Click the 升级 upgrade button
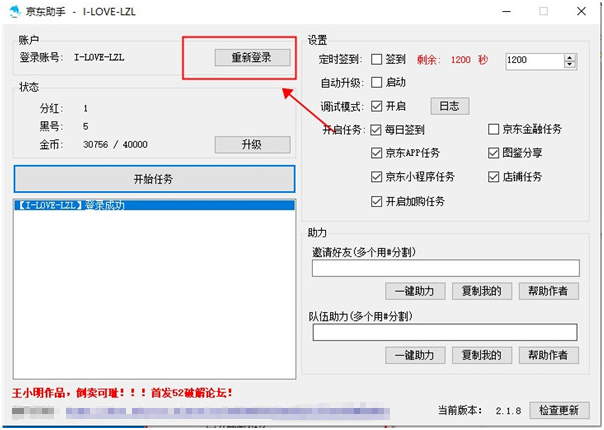This screenshot has height=430, width=604. 252,144
